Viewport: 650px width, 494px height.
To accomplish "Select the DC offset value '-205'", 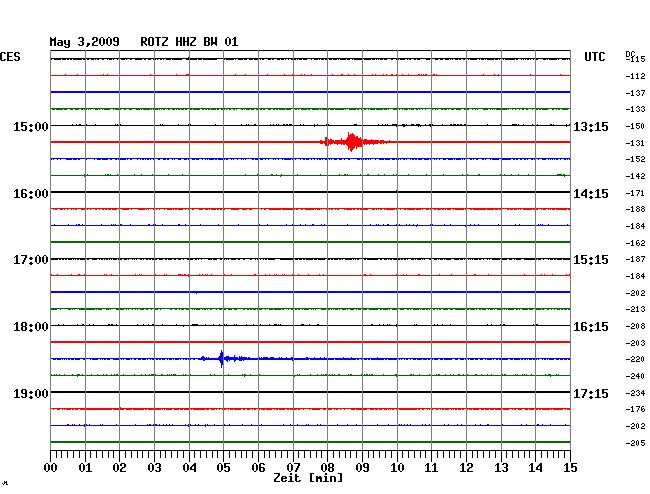I will point(635,443).
